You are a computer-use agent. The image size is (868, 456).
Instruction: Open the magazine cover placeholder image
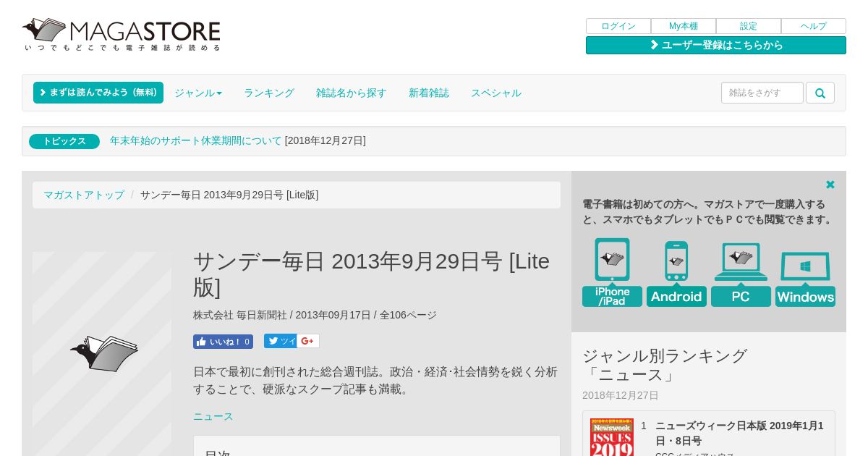102,354
